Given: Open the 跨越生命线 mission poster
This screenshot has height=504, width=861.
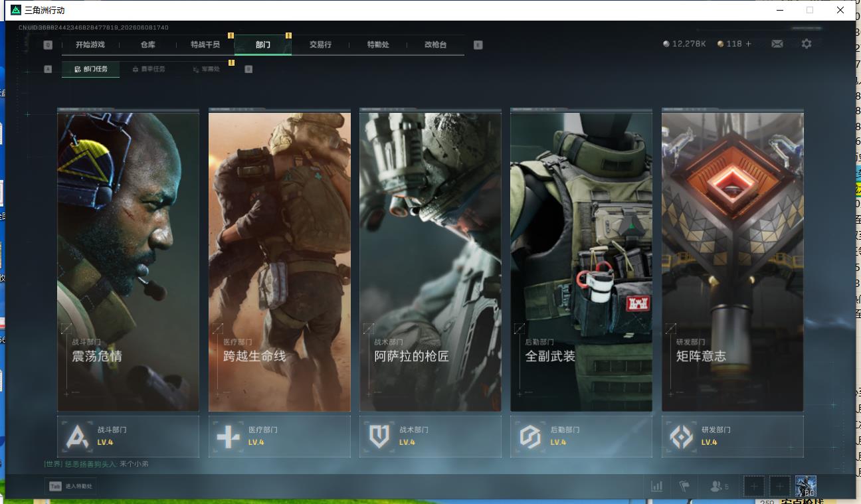Looking at the screenshot, I should 280,260.
